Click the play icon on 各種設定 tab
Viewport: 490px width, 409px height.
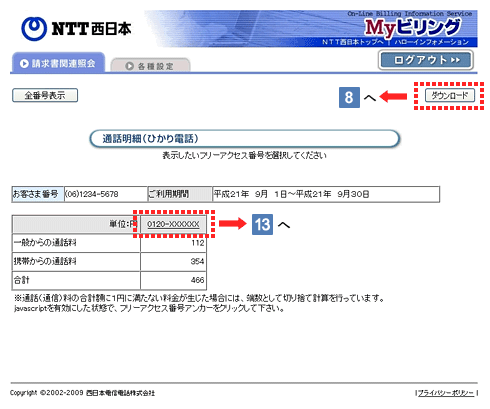(x=129, y=66)
